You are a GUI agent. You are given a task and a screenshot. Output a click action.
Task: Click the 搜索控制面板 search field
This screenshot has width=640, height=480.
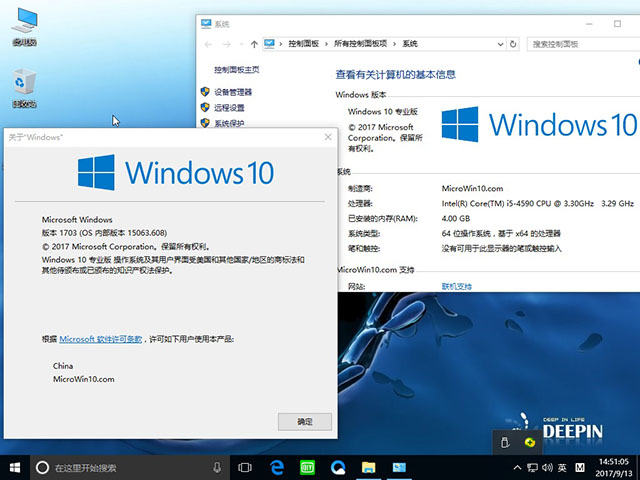pos(584,44)
